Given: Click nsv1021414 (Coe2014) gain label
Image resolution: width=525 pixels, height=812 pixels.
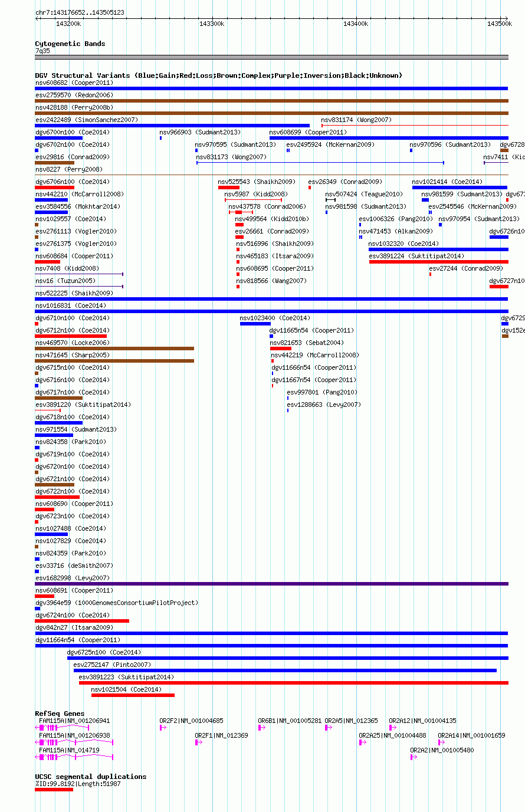Looking at the screenshot, I should click(x=447, y=182).
